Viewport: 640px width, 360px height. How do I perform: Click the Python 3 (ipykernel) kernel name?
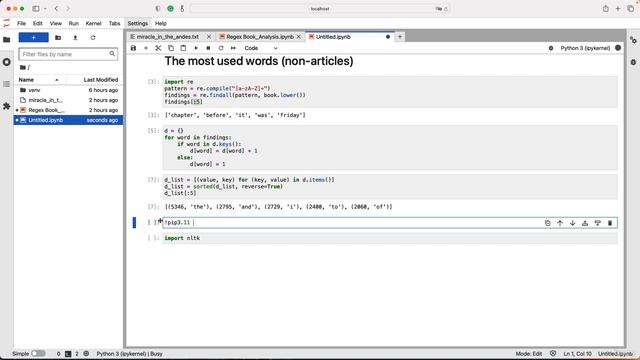pos(585,48)
